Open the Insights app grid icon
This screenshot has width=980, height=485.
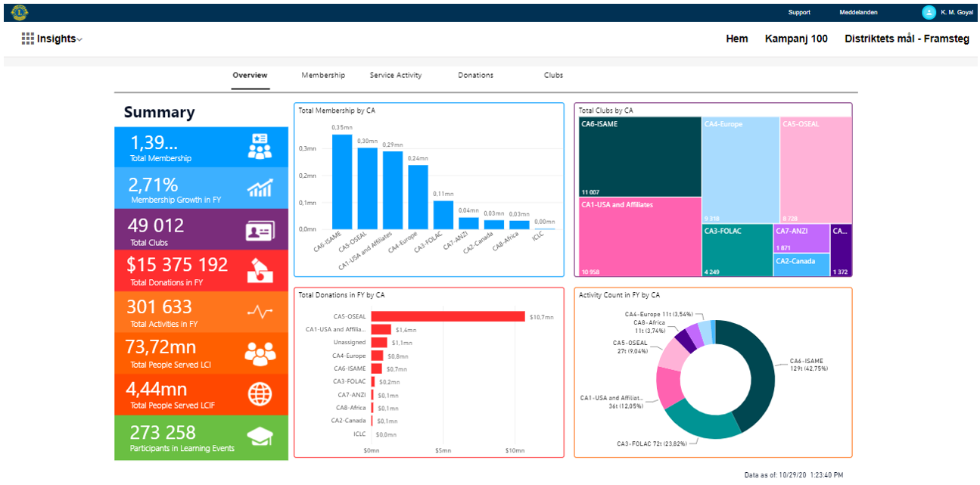tap(28, 39)
